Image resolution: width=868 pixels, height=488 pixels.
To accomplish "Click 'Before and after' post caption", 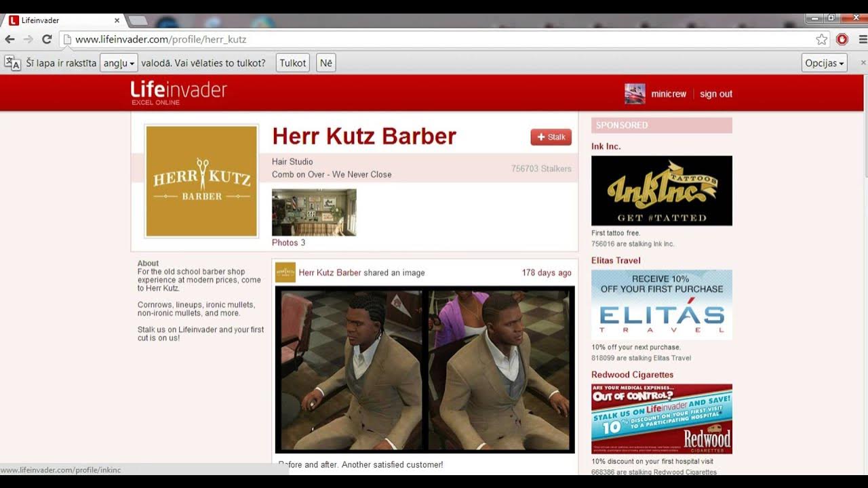I will (x=361, y=465).
